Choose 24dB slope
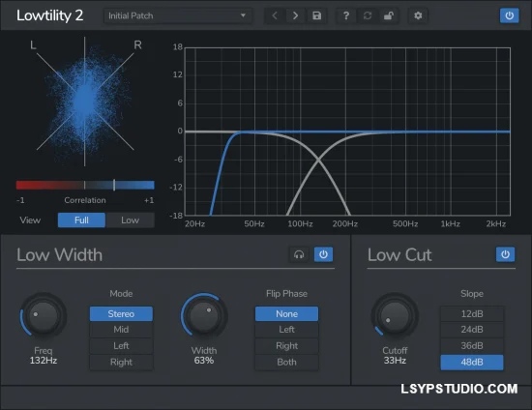Viewport: 532px width, 410px height. (472, 330)
